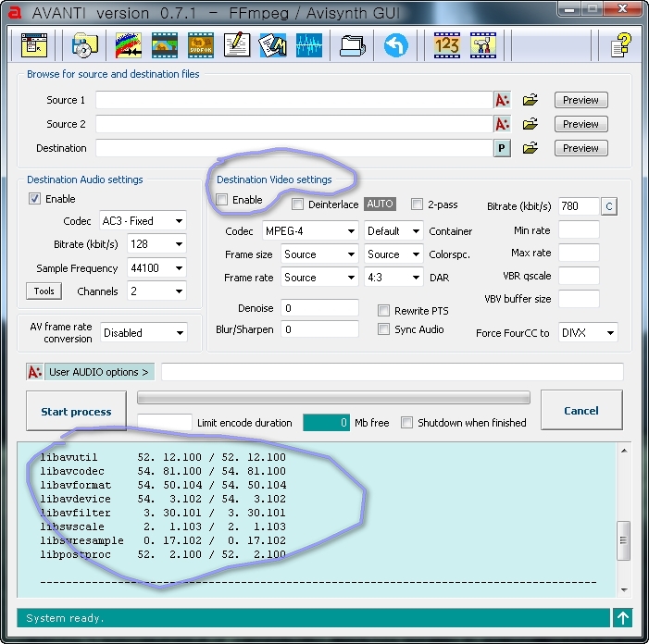Open the audio Codec AC3 dropdown

pyautogui.click(x=143, y=221)
